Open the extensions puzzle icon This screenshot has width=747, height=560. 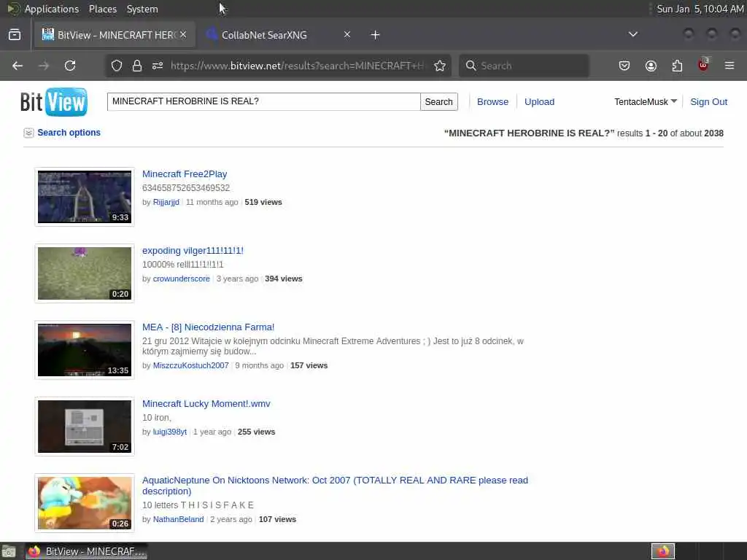[677, 66]
